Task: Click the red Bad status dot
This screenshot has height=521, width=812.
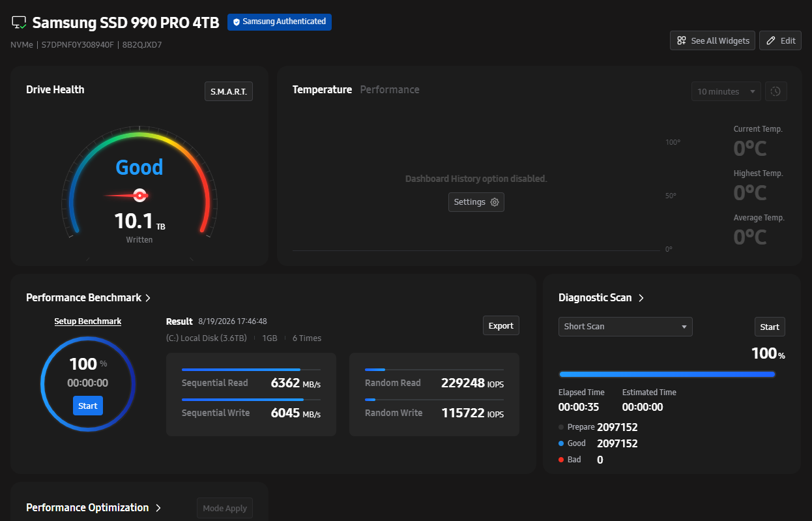Action: coord(562,460)
